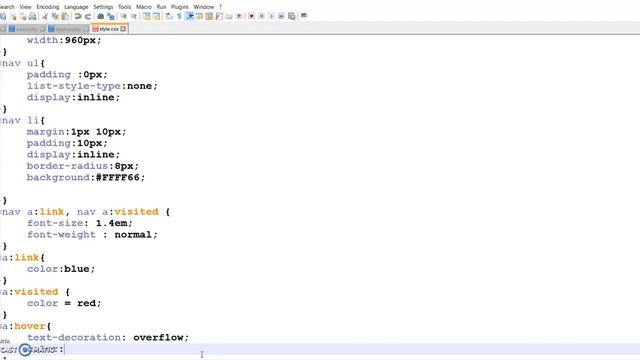Open the Window menu
Image resolution: width=640 pixels, height=360 pixels.
click(204, 7)
